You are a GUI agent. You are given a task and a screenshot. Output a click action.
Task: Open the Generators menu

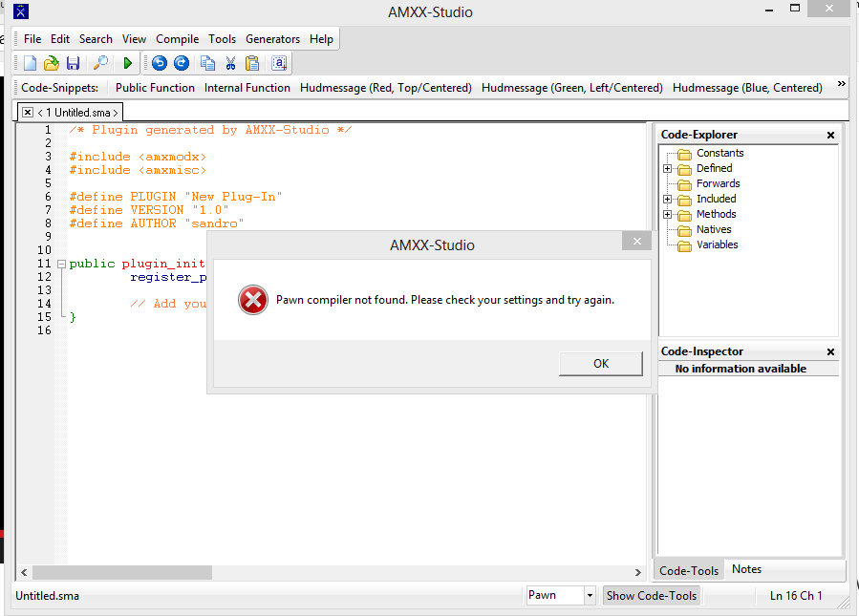[x=272, y=39]
